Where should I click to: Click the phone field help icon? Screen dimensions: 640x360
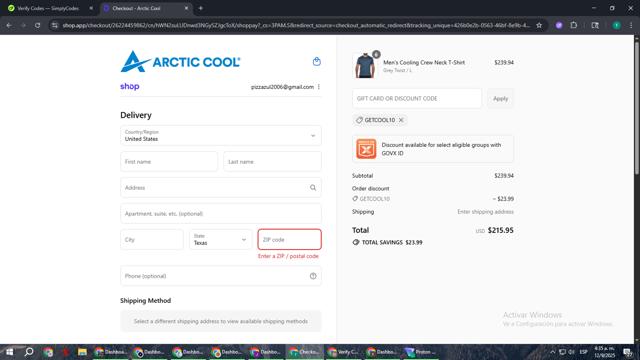[313, 276]
